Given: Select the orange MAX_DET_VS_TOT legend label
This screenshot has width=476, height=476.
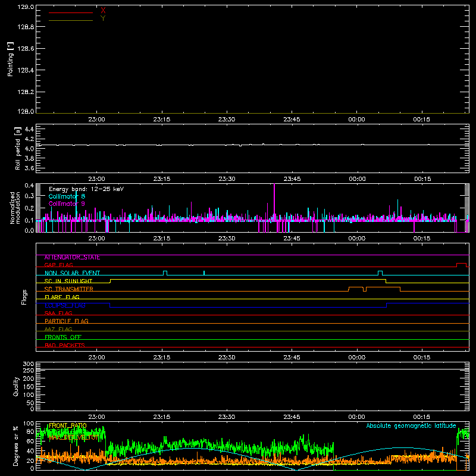Looking at the screenshot, I should click(74, 437).
